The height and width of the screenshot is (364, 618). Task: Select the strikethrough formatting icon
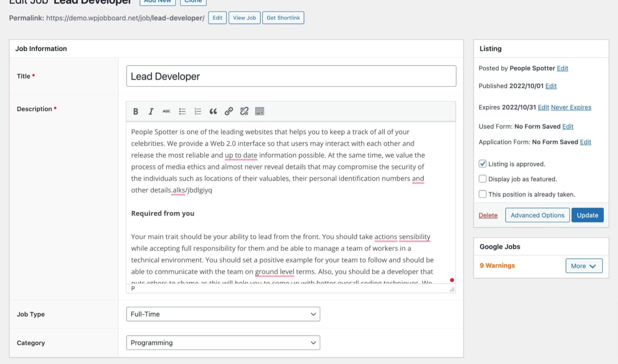pos(166,111)
